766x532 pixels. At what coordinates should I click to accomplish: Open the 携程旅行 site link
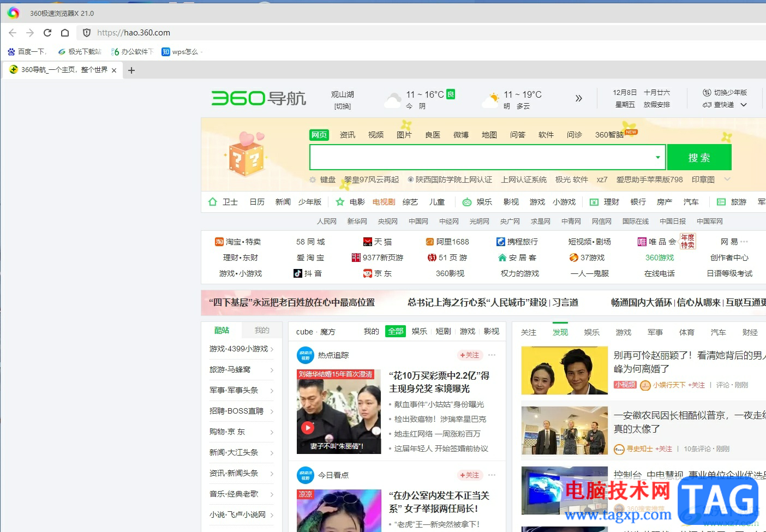517,242
